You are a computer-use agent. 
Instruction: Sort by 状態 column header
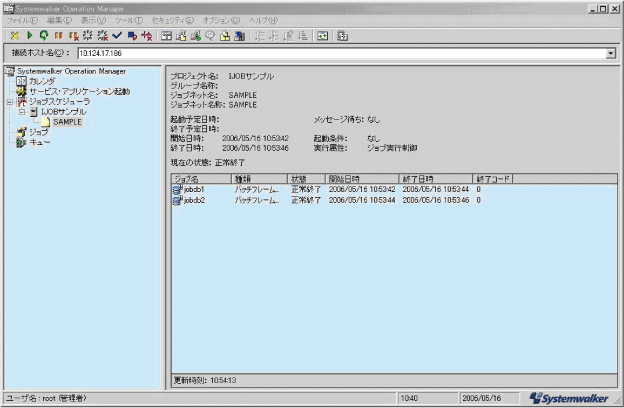[x=306, y=179]
